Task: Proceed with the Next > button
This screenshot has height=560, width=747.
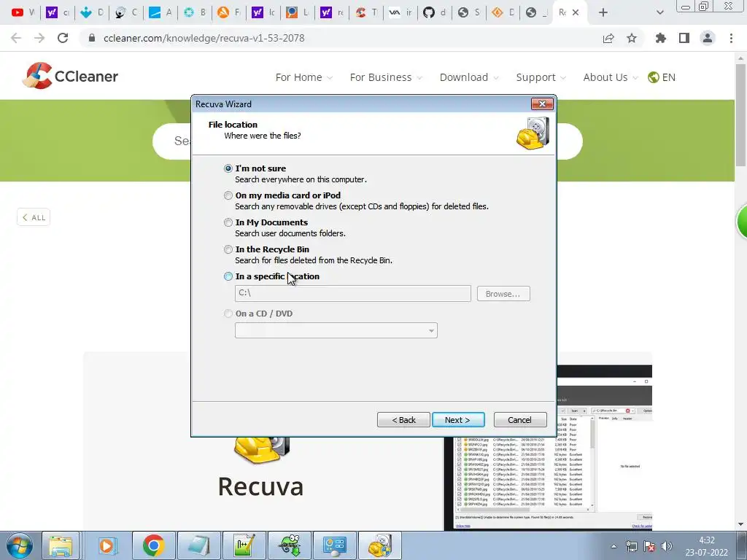Action: click(458, 420)
